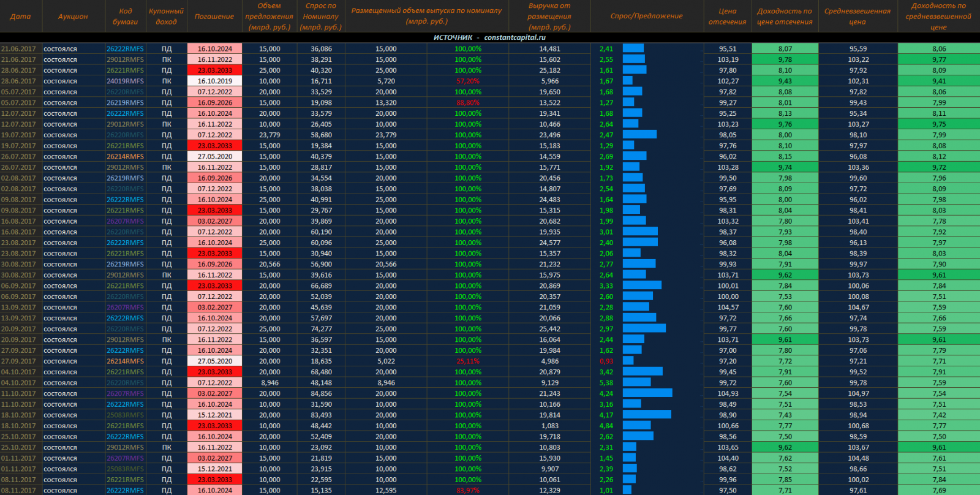
Task: Click the constantcapital.ru source link
Action: point(514,37)
